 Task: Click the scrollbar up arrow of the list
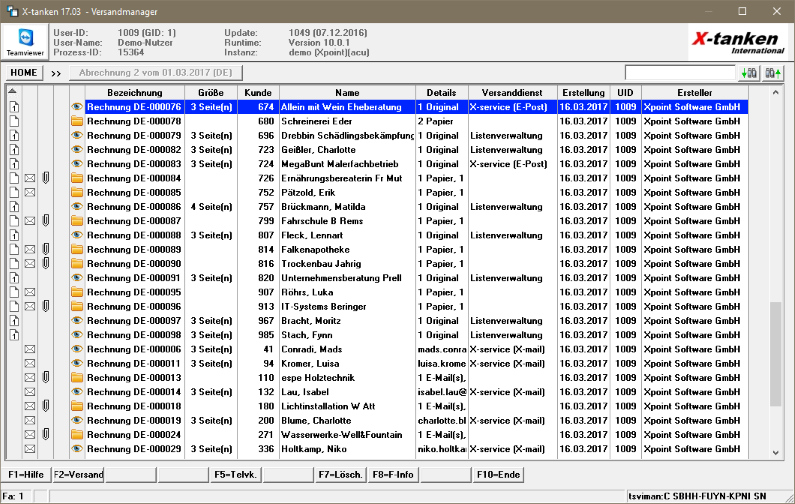(x=775, y=93)
